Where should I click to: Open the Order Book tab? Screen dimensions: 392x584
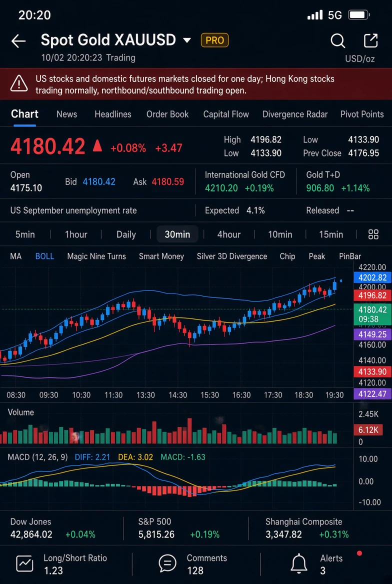(x=167, y=114)
